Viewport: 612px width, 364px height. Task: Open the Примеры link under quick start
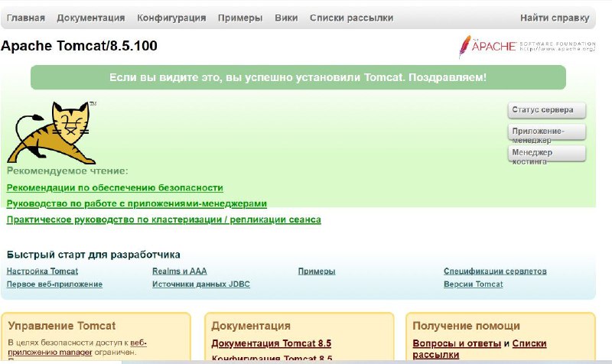[317, 271]
